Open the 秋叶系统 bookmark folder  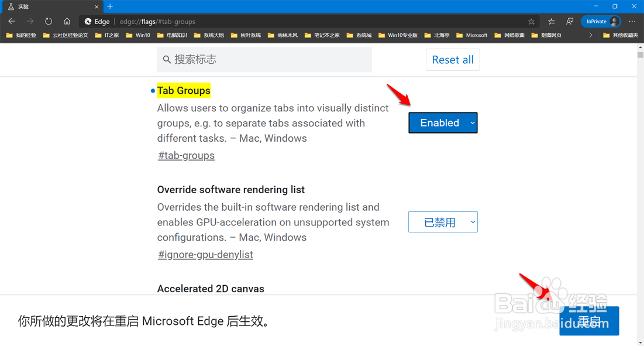(x=246, y=35)
